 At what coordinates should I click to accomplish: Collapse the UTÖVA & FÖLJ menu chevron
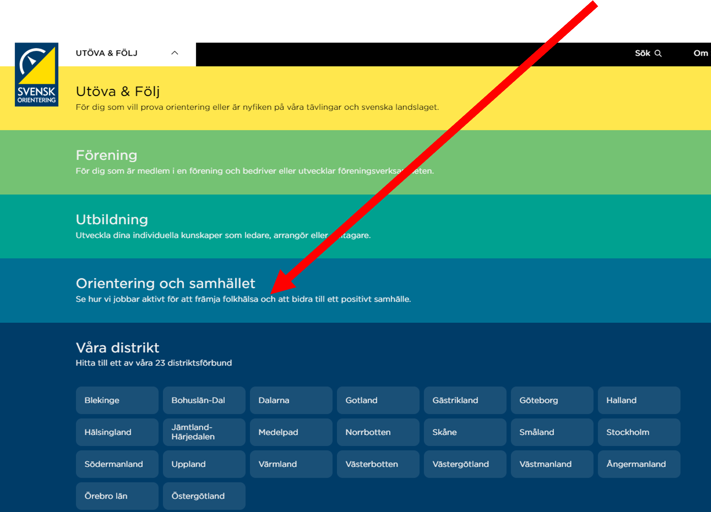pyautogui.click(x=175, y=53)
